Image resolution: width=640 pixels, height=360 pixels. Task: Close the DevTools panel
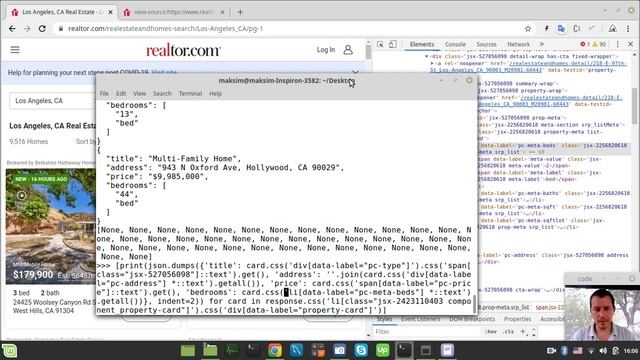click(631, 44)
